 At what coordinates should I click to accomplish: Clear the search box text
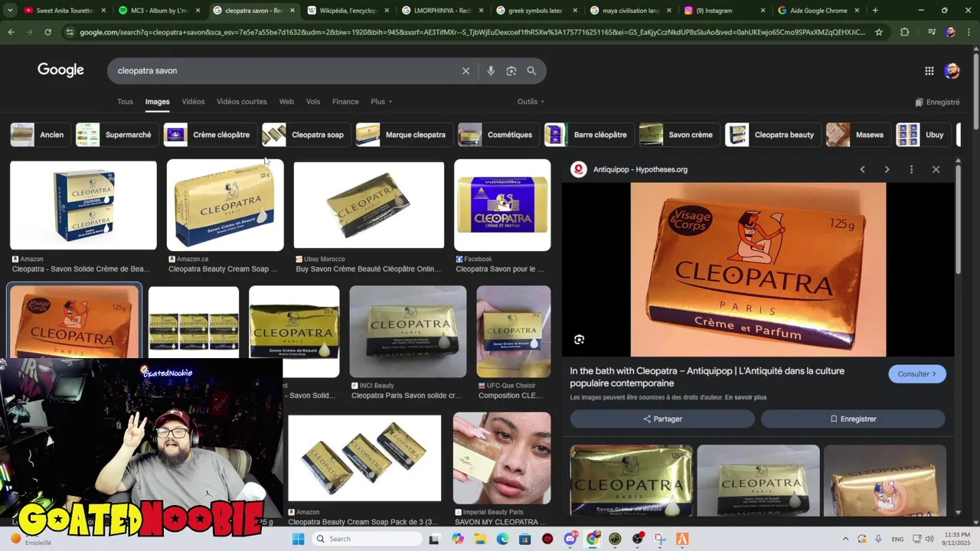click(x=465, y=70)
